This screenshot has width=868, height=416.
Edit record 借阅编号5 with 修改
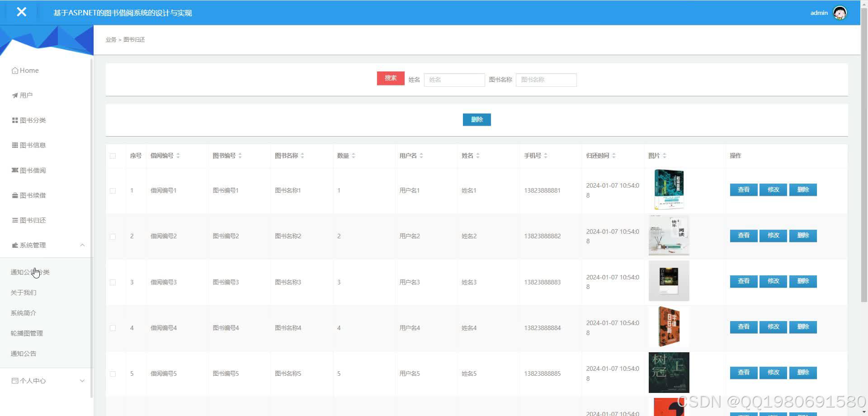click(x=774, y=373)
